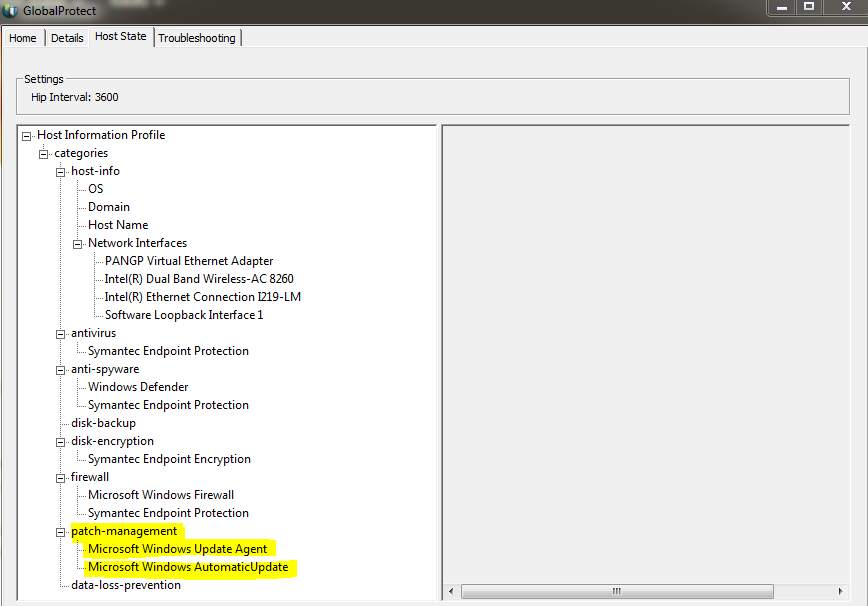Select the Host State tab

[121, 37]
